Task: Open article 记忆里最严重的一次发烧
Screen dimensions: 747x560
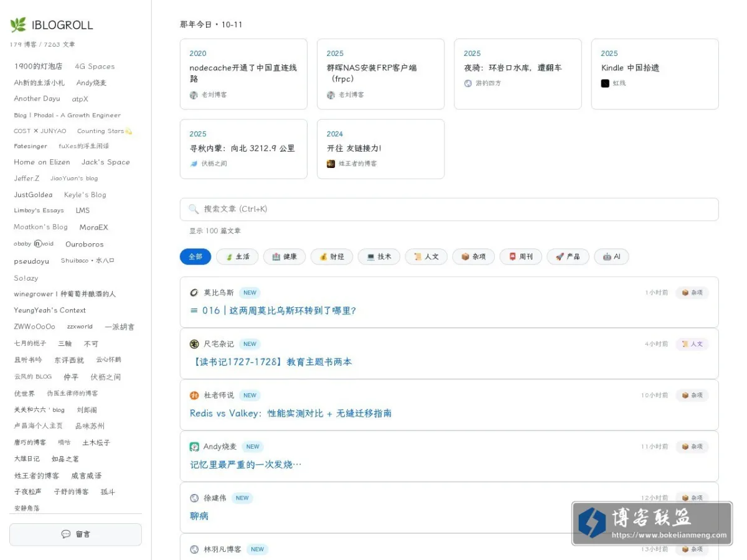Action: [x=246, y=464]
